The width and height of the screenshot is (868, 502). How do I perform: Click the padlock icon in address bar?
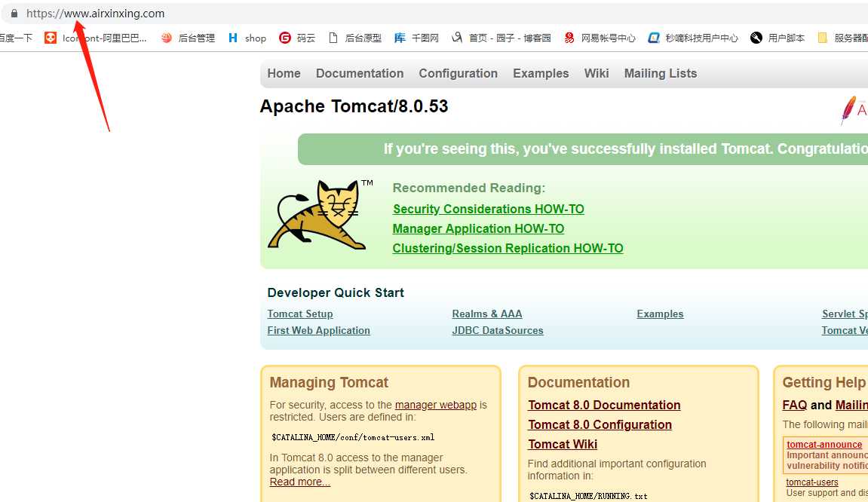(14, 14)
